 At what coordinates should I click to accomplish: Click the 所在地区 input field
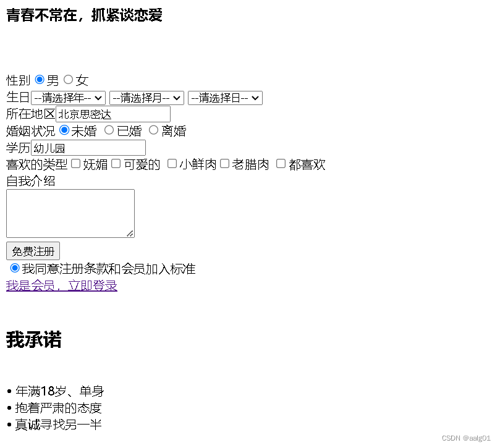[x=113, y=114]
